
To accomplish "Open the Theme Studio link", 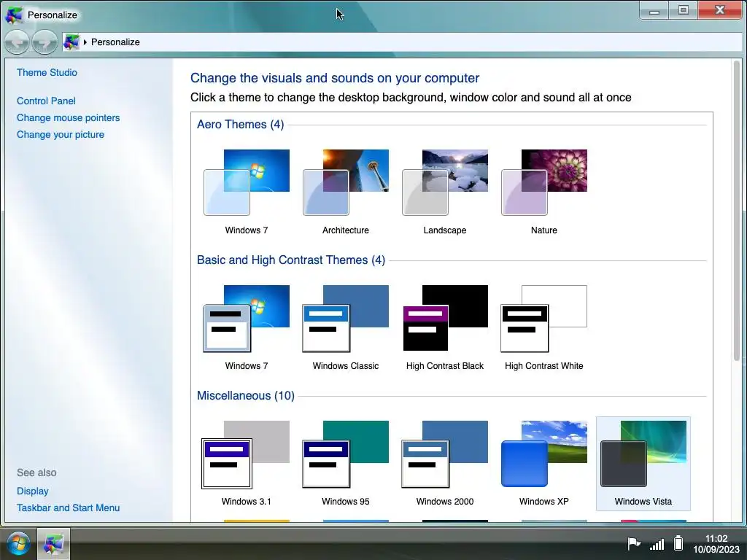I will coord(47,72).
